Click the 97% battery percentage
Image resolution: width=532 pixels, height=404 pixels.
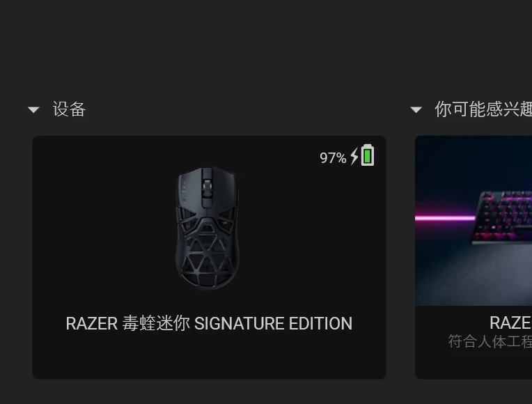(333, 158)
